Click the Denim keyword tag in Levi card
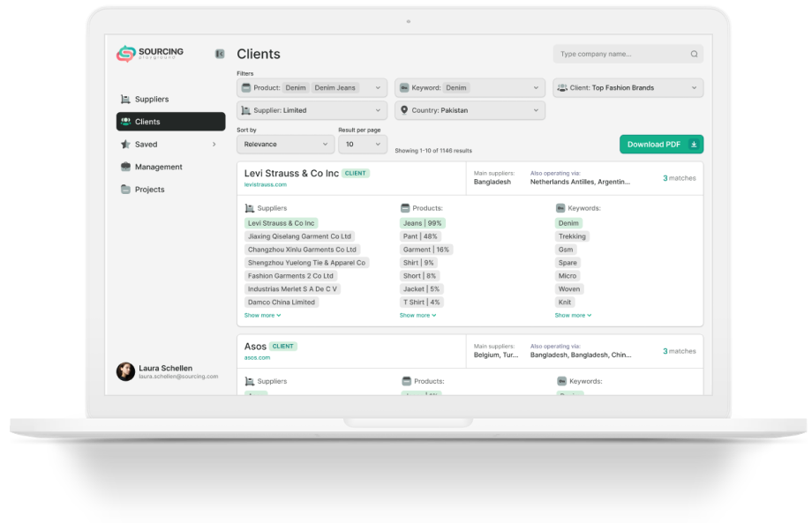Viewport: 812px width, 523px height. [568, 223]
